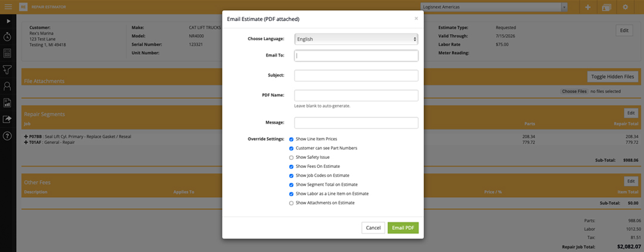644x252 pixels.
Task: Click the share/export icon in the sidebar
Action: (x=7, y=119)
